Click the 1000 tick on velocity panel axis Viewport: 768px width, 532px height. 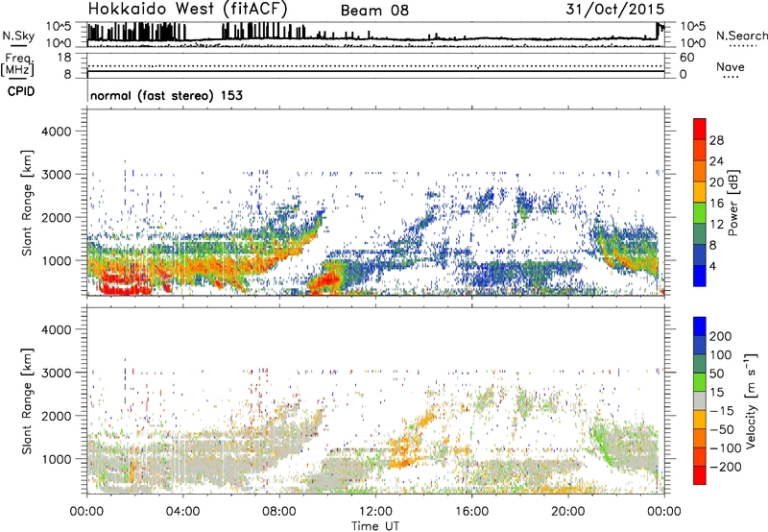[57, 458]
